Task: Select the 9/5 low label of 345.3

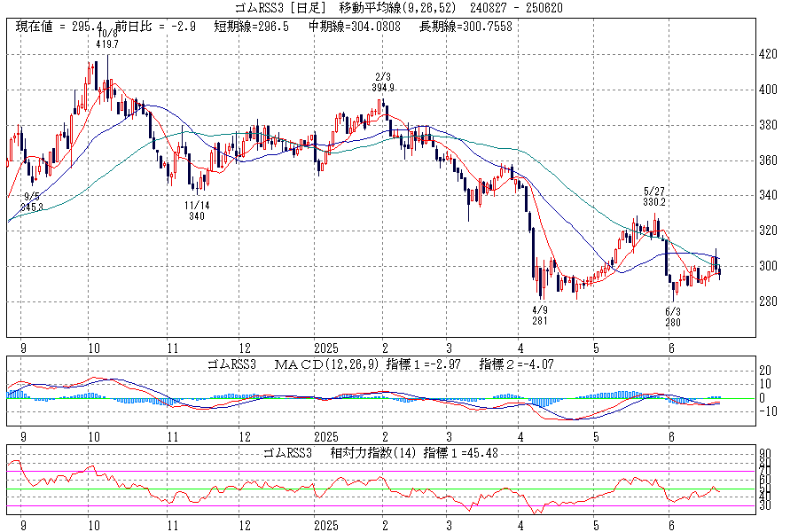Action: click(x=32, y=201)
